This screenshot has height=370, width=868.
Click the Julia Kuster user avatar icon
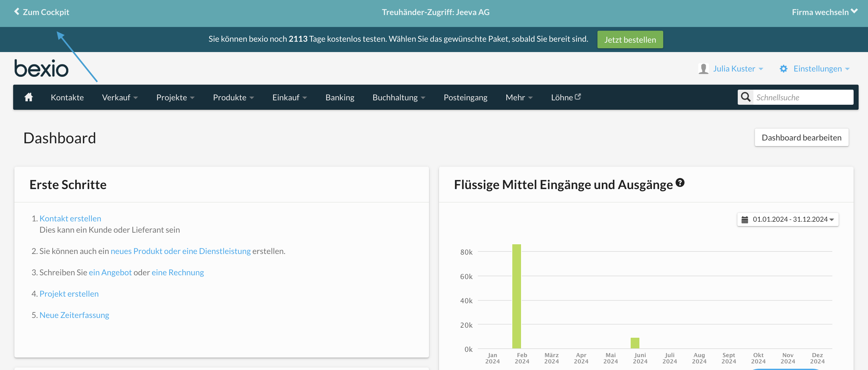click(703, 69)
